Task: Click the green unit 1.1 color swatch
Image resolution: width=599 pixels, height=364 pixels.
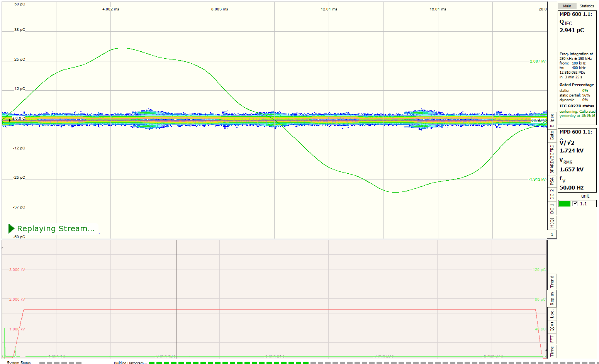Action: (x=564, y=203)
